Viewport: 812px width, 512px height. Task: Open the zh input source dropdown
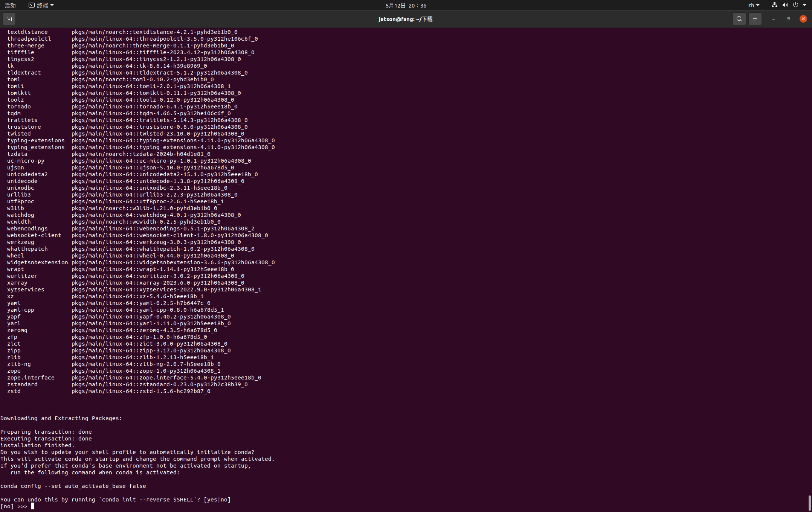(x=754, y=5)
